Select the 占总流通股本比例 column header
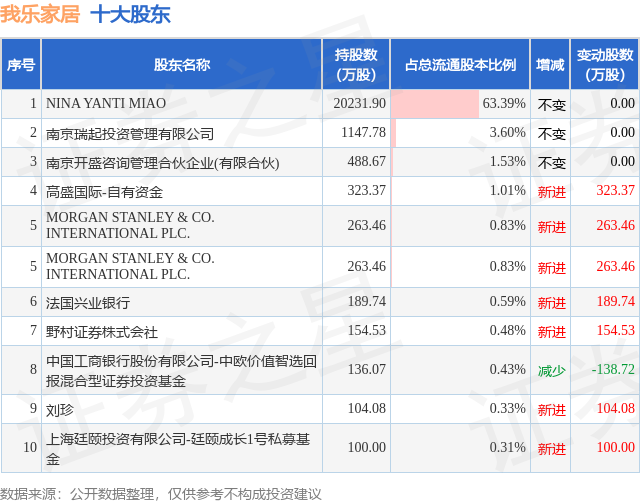640x503 pixels. click(x=460, y=65)
